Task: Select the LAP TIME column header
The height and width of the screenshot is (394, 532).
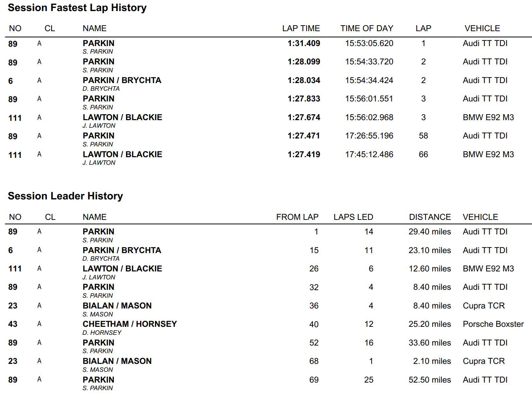Action: point(301,28)
